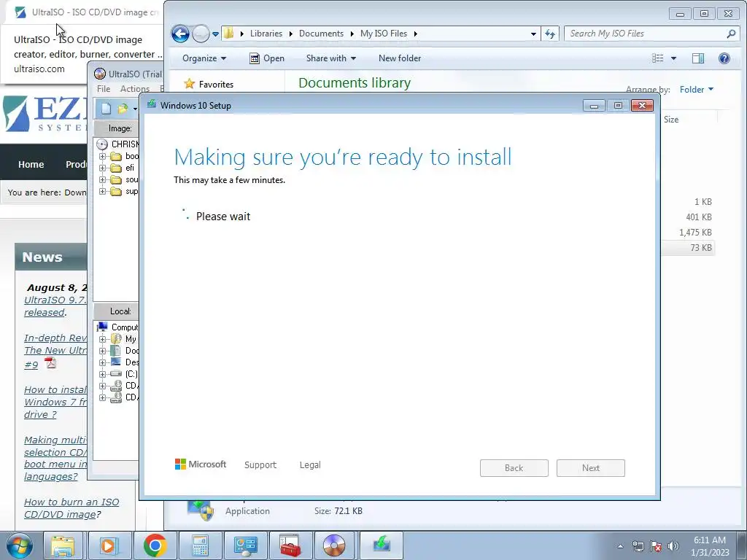Expand the efi folder in UltraISO tree

[102, 168]
